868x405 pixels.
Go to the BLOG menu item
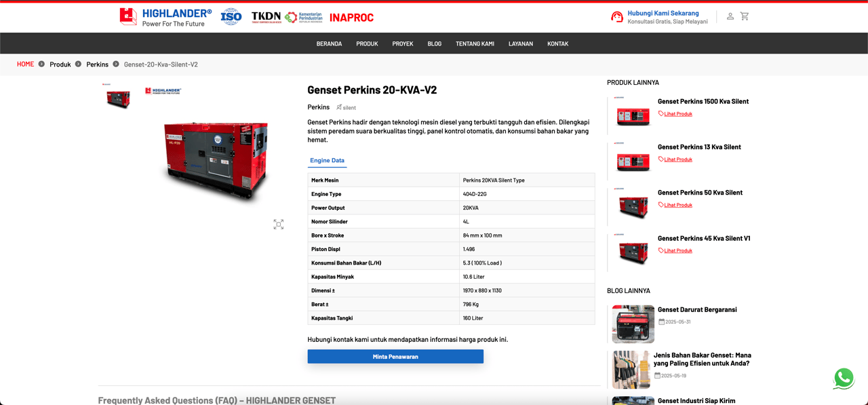click(x=434, y=43)
